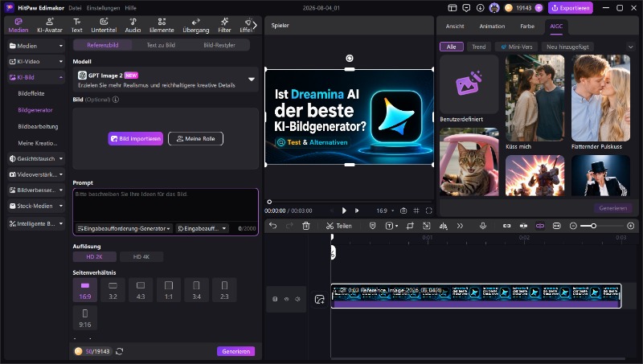
Task: Click the info icon next to Bild (Optional)
Action: [116, 99]
